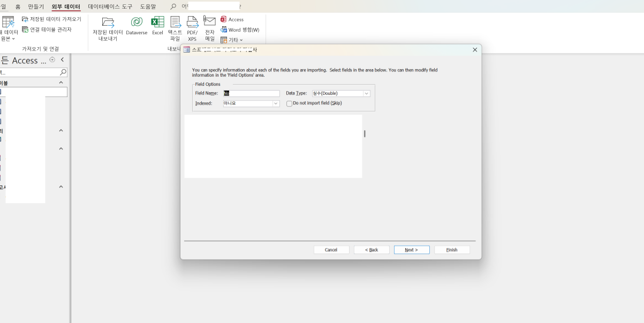Collapse the 테이블 group in navigation pane
Screen dimensions: 644x323
(x=61, y=83)
